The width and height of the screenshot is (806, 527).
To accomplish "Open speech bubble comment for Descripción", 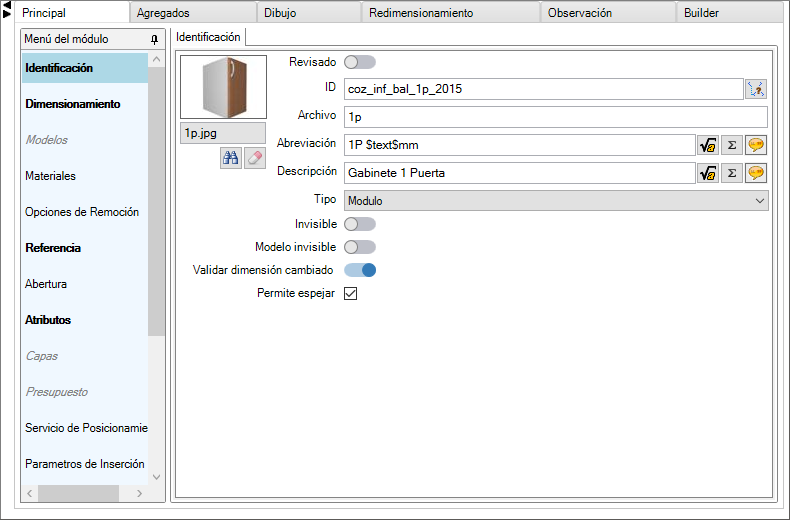I will pos(756,173).
